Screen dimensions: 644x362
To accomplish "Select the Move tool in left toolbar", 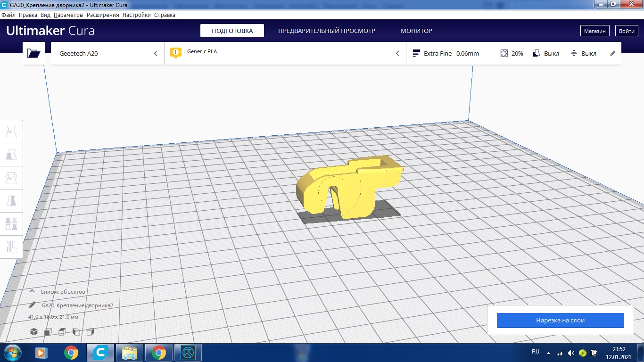I will click(x=11, y=132).
